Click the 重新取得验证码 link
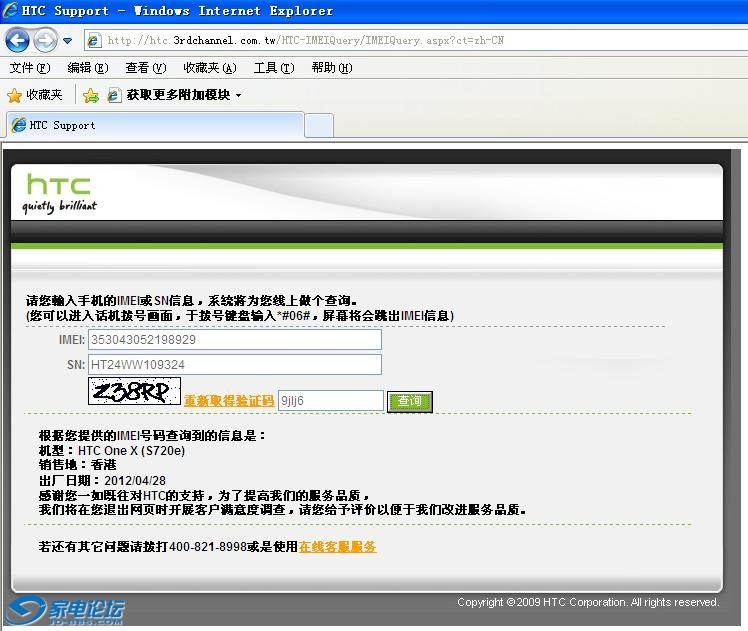Viewport: 748px width, 631px height. pos(228,401)
